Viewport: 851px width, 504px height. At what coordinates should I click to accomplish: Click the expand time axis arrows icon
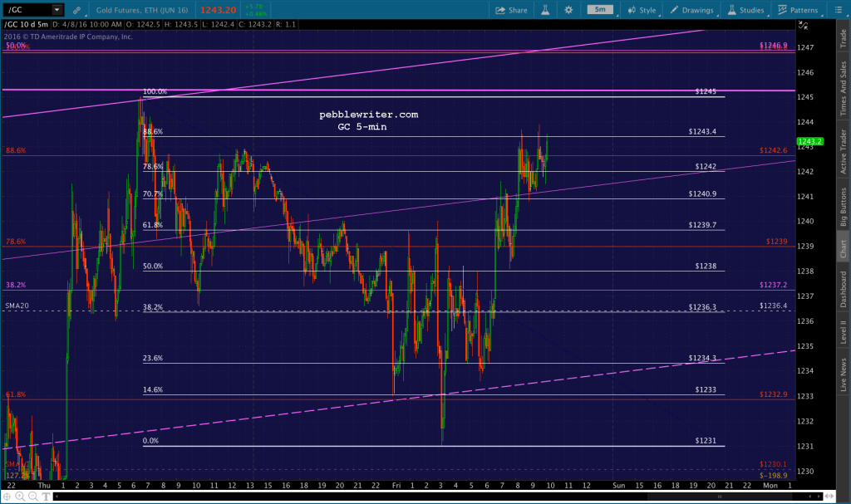[829, 496]
